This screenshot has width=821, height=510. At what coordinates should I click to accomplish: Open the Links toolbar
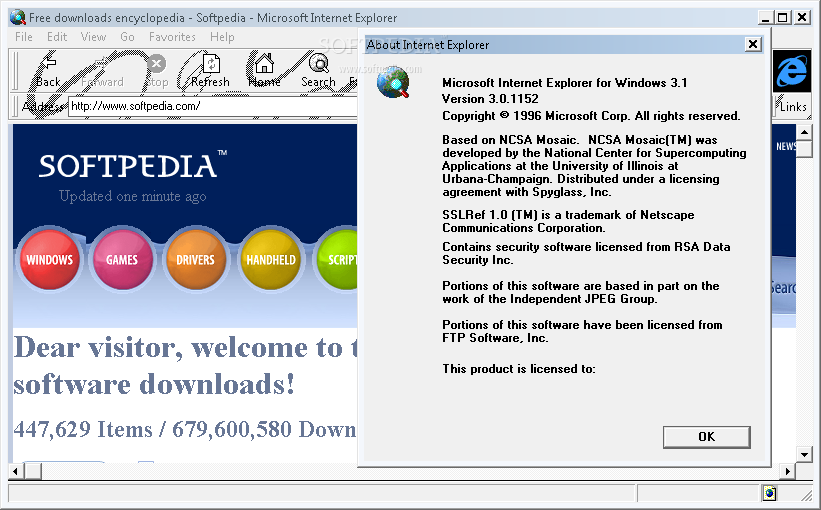pyautogui.click(x=793, y=106)
